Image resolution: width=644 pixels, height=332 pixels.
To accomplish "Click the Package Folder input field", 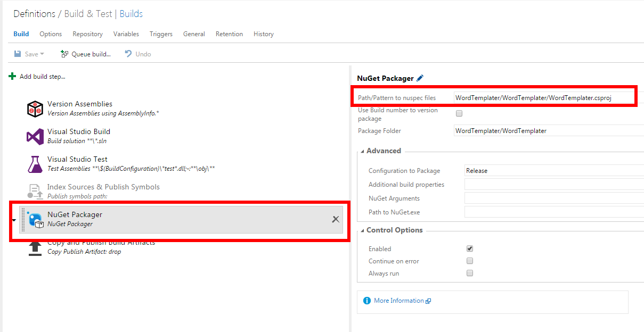I will [x=543, y=131].
